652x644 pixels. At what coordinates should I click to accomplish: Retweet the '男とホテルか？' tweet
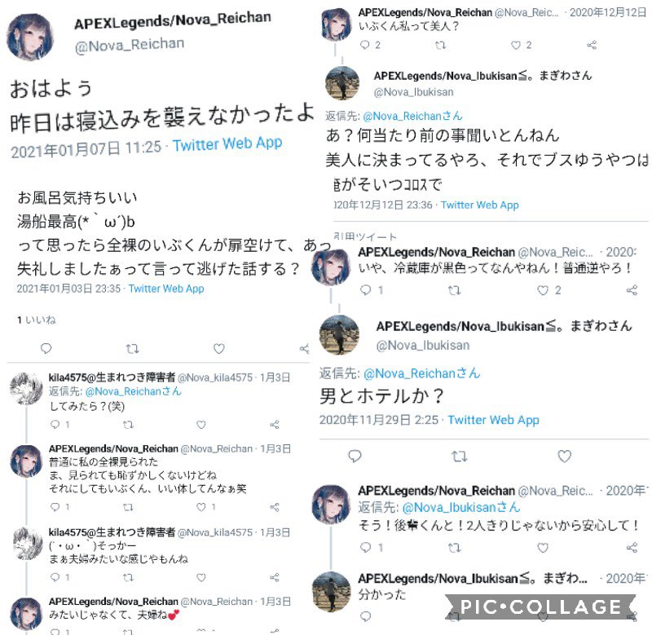[x=459, y=457]
